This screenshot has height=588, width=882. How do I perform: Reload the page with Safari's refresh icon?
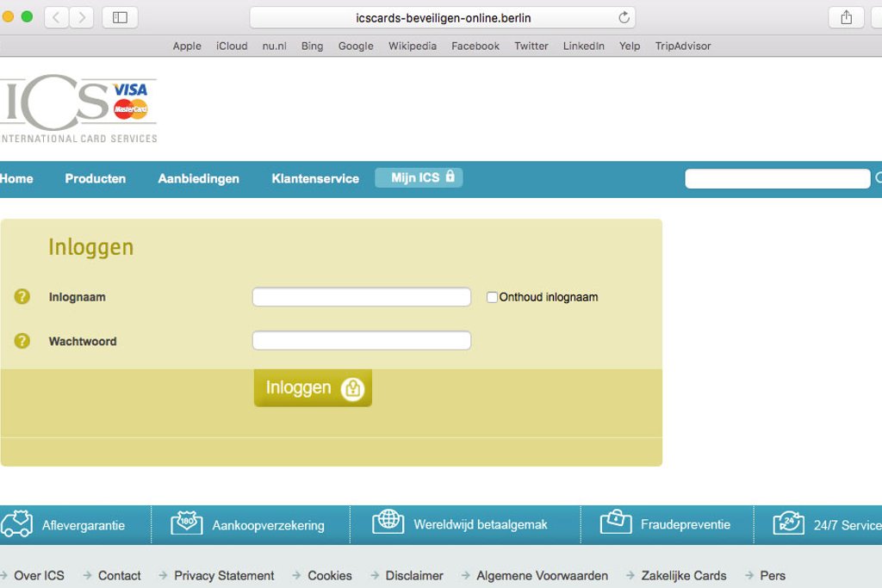tap(624, 17)
